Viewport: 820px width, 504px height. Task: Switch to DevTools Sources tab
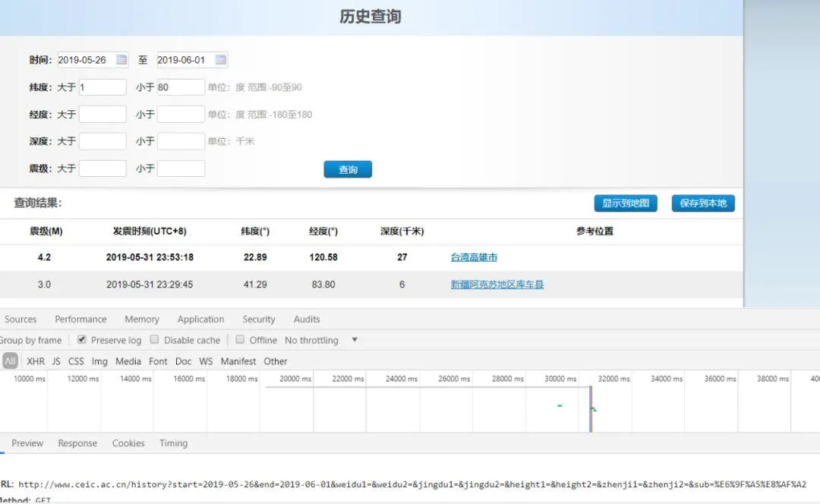point(20,319)
